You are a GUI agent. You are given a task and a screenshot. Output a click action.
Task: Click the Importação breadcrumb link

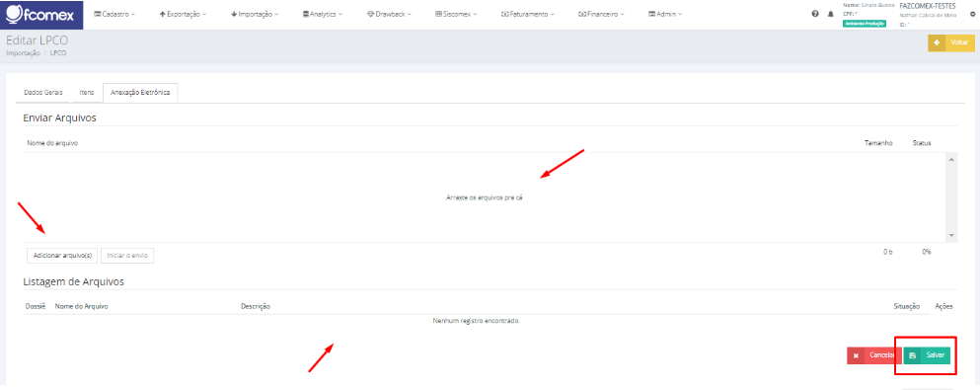23,53
